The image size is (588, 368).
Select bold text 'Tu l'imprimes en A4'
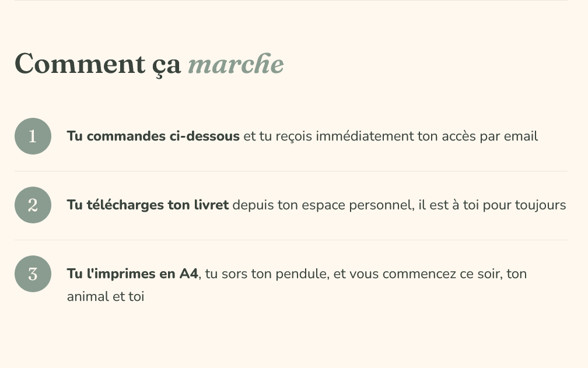132,274
